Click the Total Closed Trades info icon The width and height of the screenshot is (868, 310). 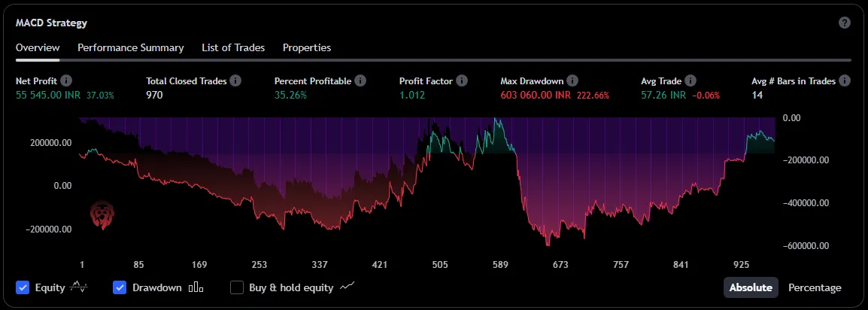pyautogui.click(x=235, y=81)
